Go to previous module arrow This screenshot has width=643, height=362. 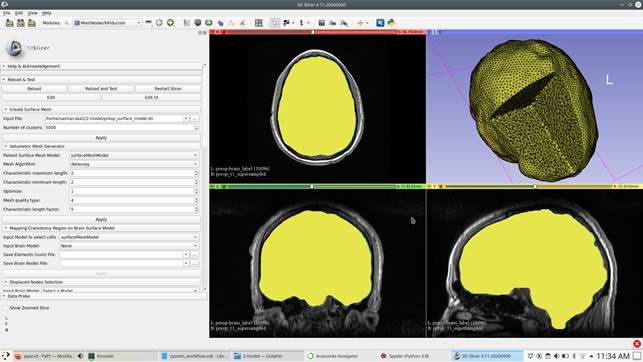click(159, 23)
